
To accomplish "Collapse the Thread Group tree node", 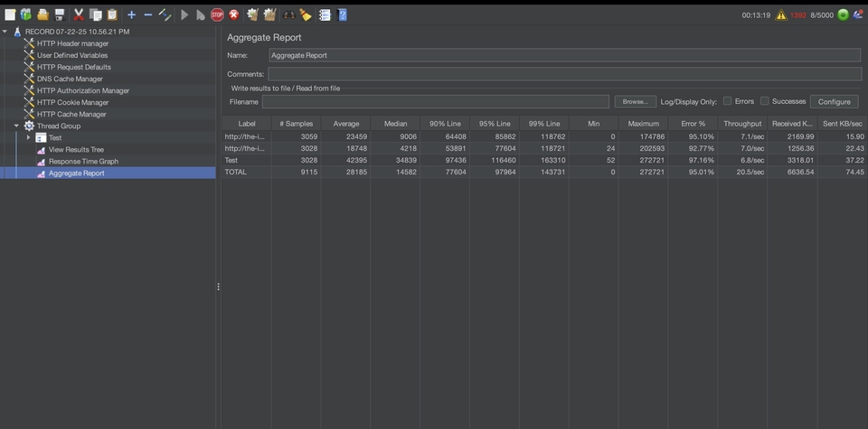I will (17, 126).
